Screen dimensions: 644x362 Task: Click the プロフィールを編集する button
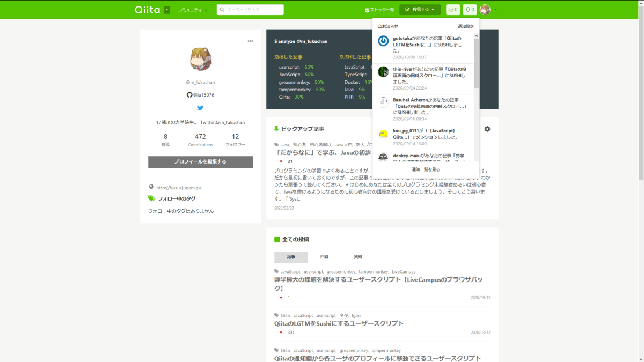[x=200, y=162]
